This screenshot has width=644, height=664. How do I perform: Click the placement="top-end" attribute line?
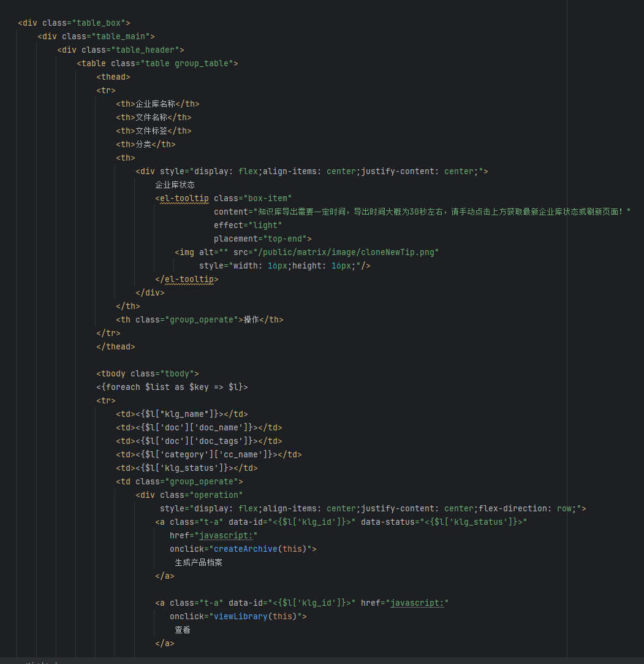262,239
